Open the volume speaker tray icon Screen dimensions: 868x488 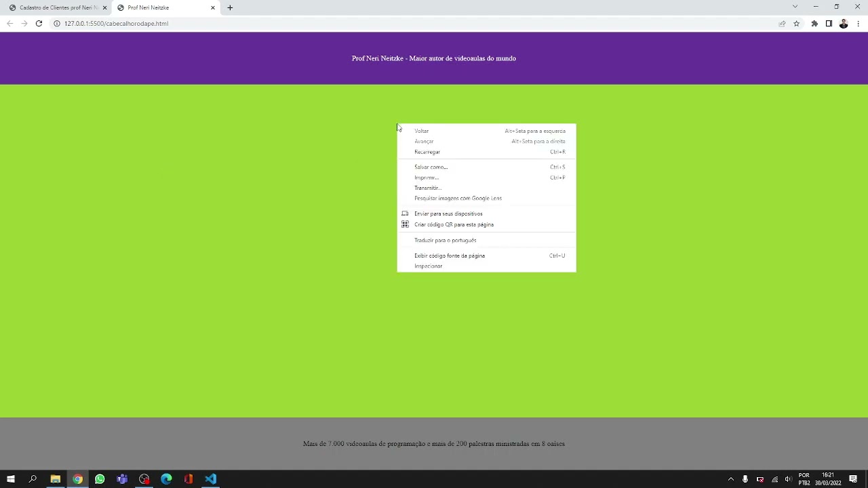(x=788, y=479)
